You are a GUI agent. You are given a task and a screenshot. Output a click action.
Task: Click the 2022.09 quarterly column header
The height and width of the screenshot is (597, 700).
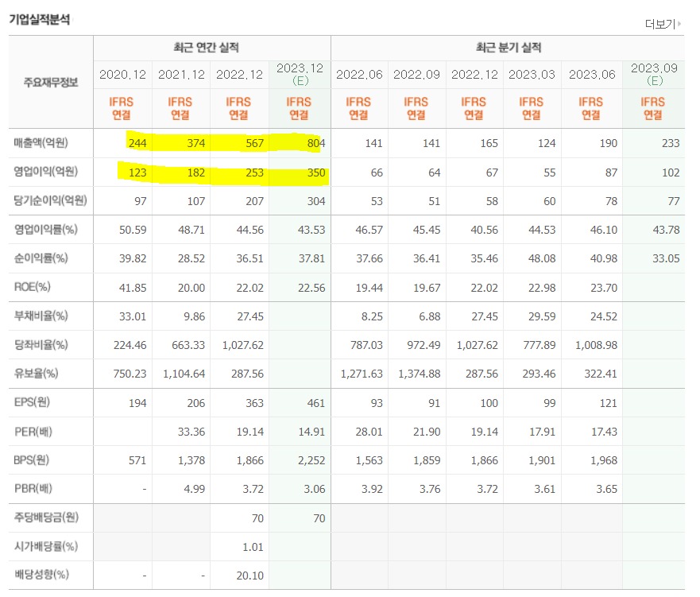click(416, 75)
